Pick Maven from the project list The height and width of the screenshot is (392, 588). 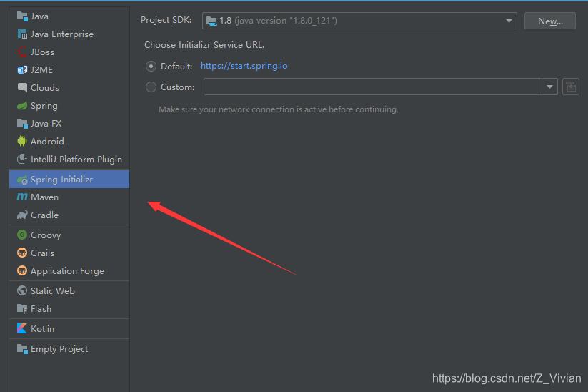69,197
